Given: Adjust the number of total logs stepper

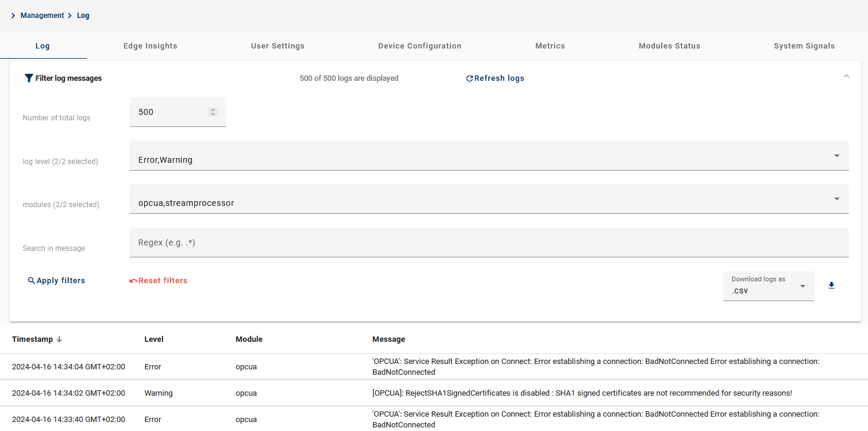Looking at the screenshot, I should [213, 112].
